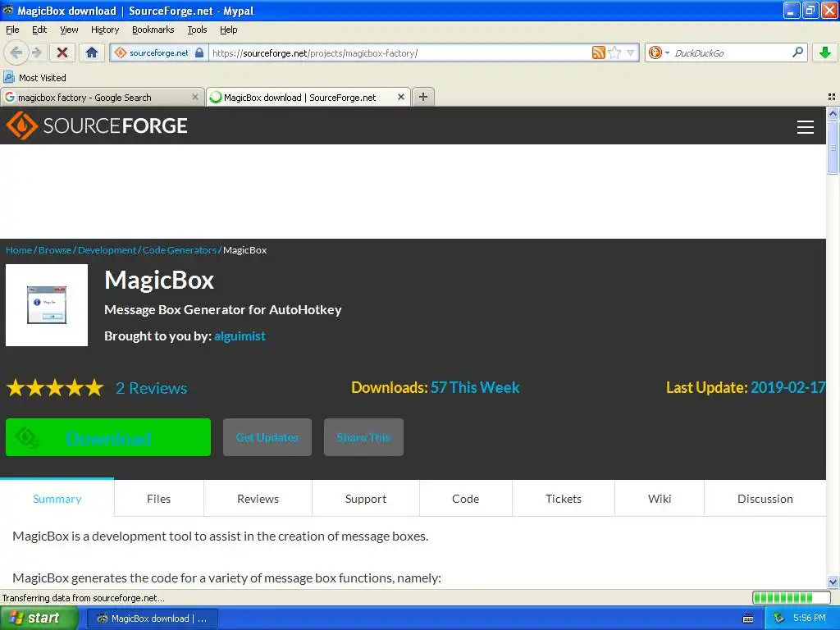The image size is (840, 630).
Task: Open the History menu
Action: tap(104, 30)
